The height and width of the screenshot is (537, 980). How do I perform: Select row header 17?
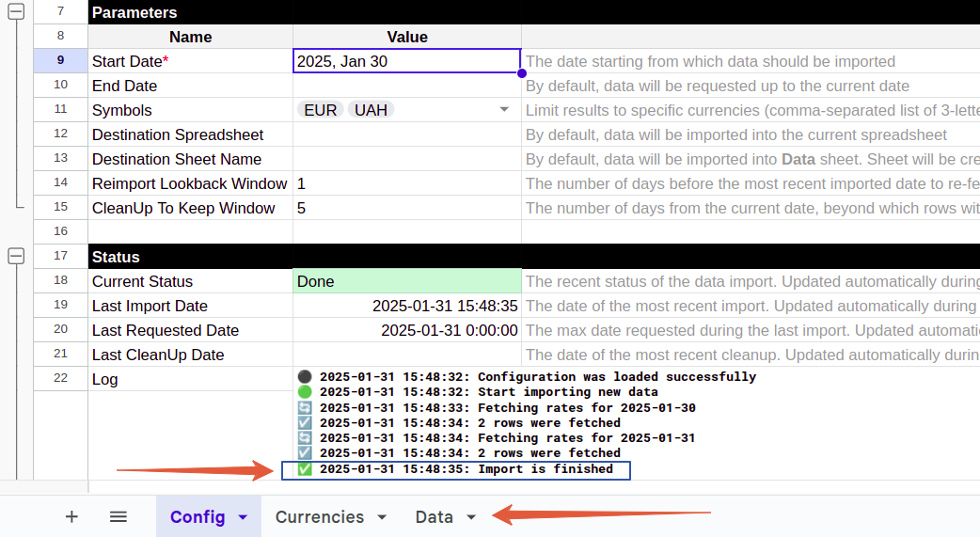coord(60,256)
